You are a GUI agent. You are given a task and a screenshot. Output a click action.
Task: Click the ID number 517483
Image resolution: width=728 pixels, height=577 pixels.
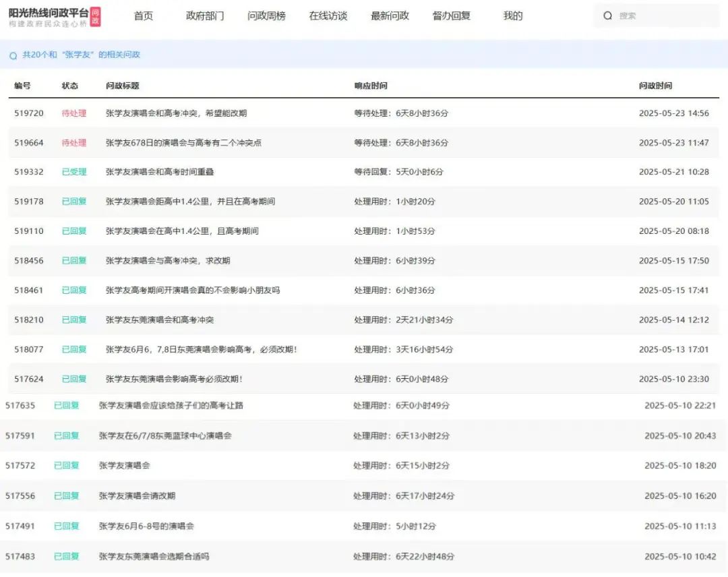pos(20,556)
